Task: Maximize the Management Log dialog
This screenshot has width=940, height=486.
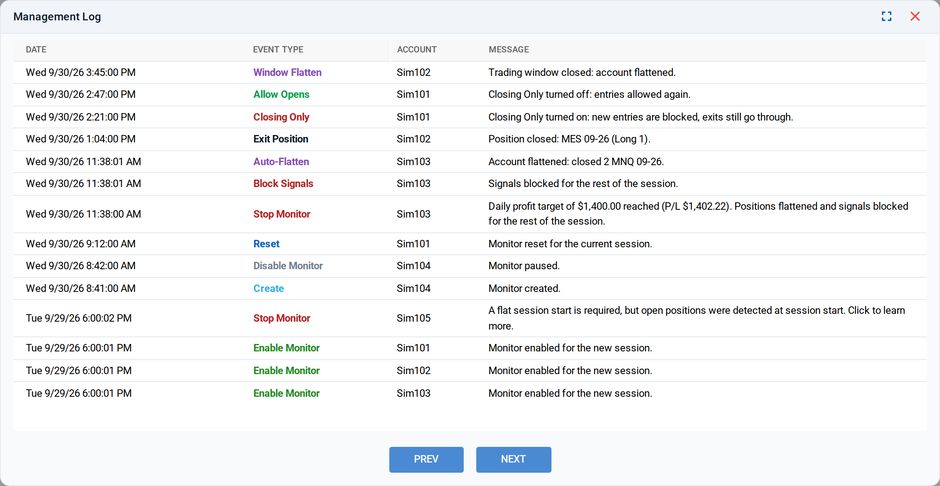Action: [886, 17]
